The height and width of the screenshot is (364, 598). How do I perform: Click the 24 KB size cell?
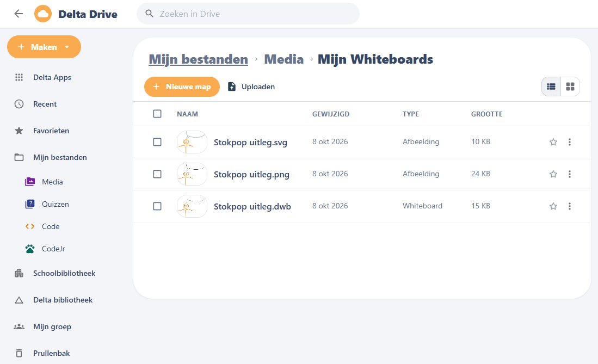pos(480,174)
